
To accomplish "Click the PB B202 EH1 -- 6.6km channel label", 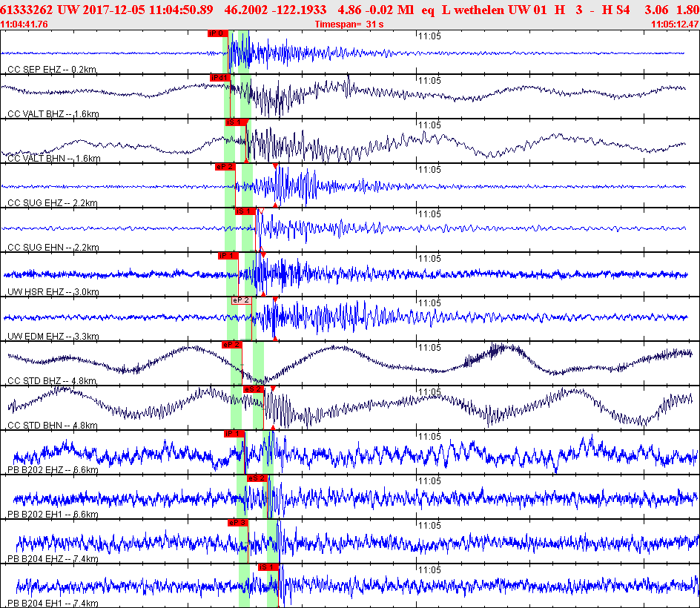I will [53, 515].
